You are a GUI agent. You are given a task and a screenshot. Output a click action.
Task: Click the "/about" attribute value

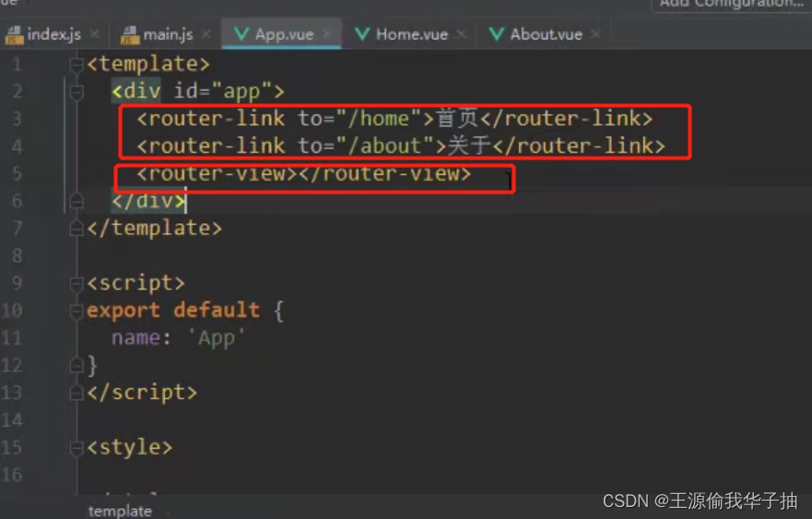click(x=386, y=146)
